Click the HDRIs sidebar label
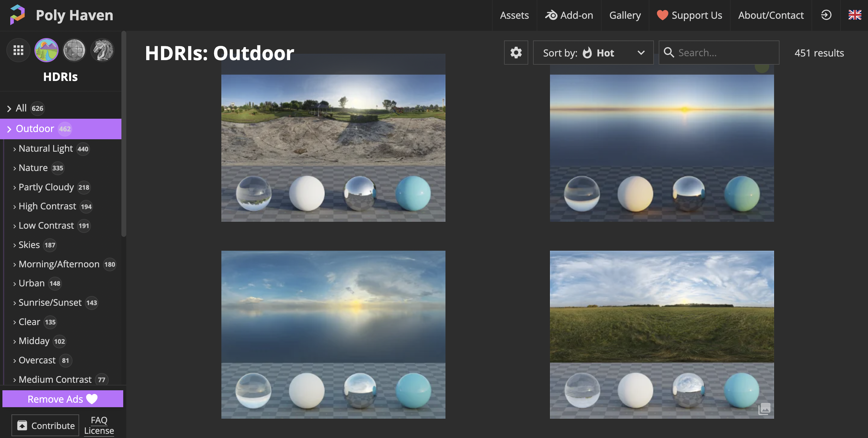 point(61,77)
